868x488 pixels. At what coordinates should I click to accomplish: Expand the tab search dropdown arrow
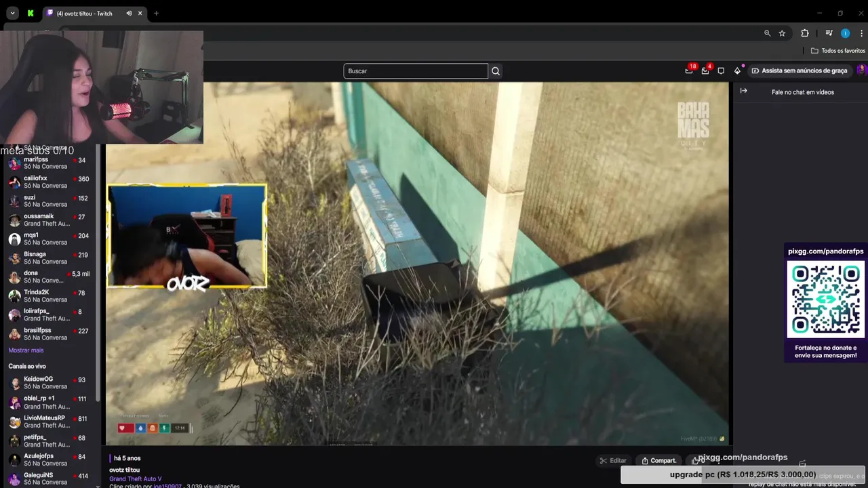12,13
